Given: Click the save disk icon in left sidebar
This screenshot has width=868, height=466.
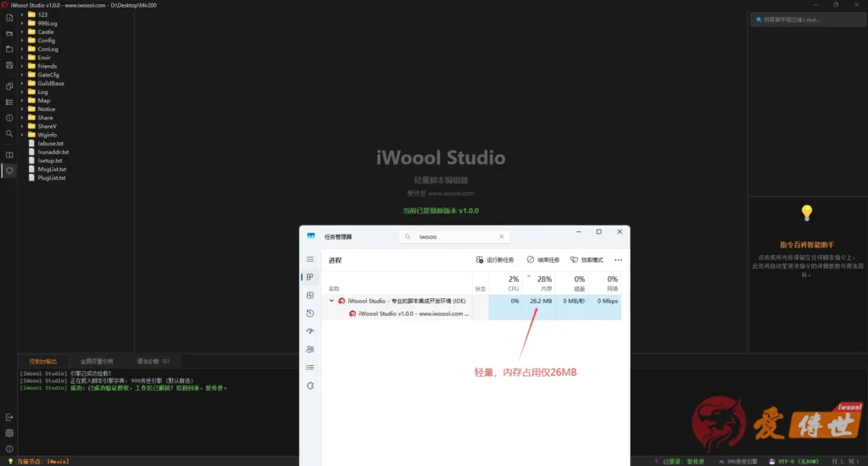Looking at the screenshot, I should 9,65.
